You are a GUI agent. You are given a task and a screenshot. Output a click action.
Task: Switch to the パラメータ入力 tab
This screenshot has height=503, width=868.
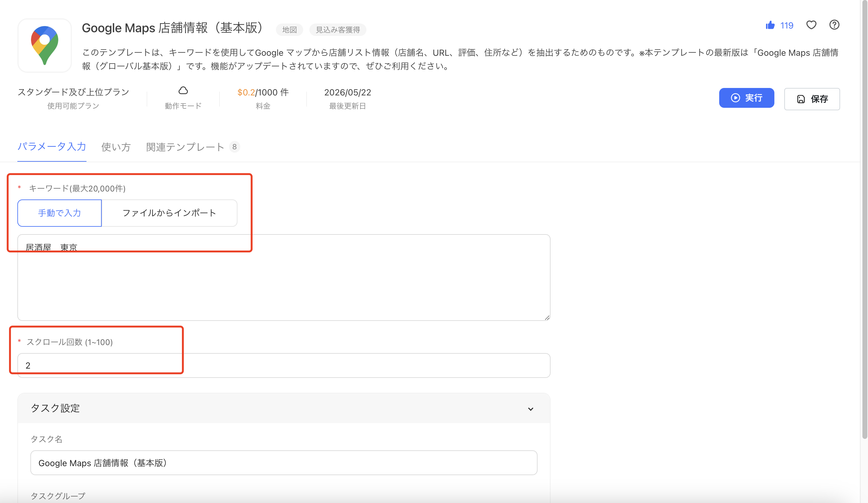[x=52, y=147]
